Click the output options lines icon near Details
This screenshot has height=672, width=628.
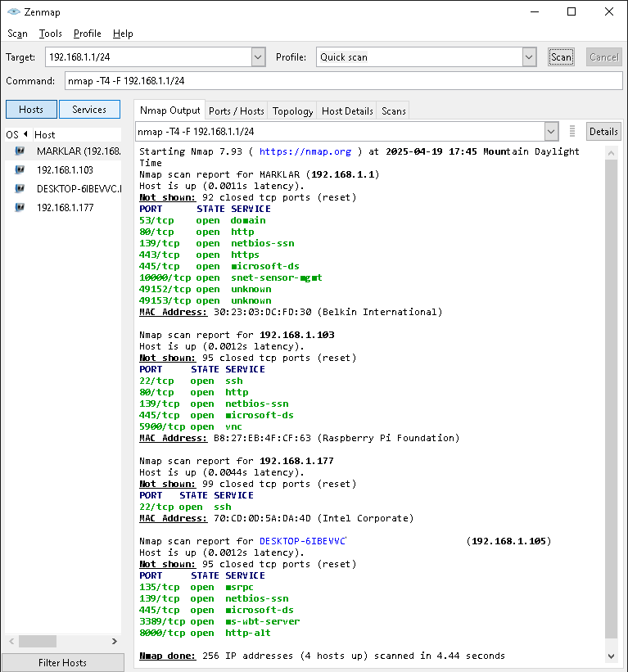pyautogui.click(x=572, y=131)
